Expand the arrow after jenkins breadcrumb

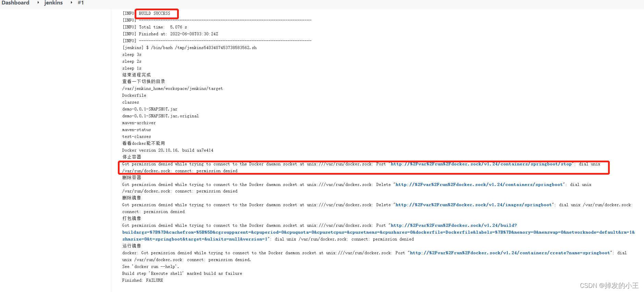click(x=71, y=3)
